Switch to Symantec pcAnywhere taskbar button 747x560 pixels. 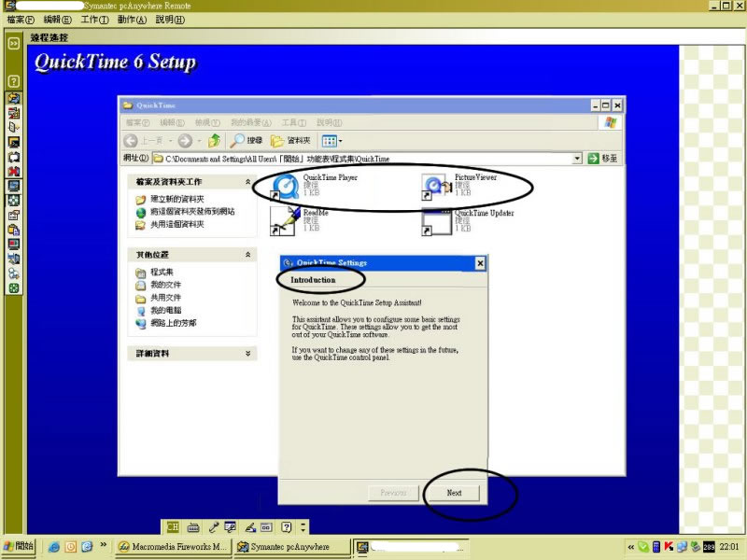[292, 547]
